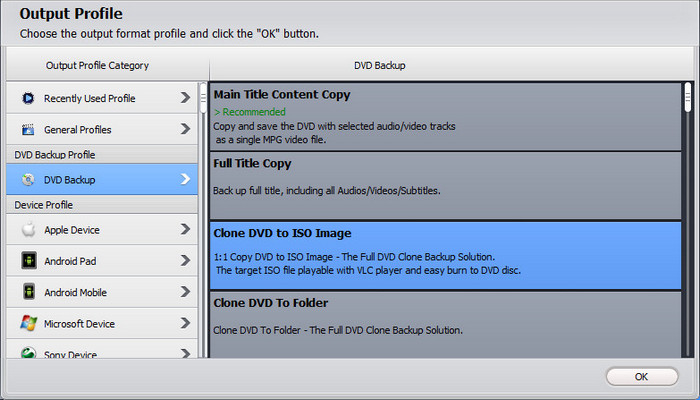The width and height of the screenshot is (700, 400).
Task: Click the 'Device Profile' section header
Action: click(x=43, y=205)
